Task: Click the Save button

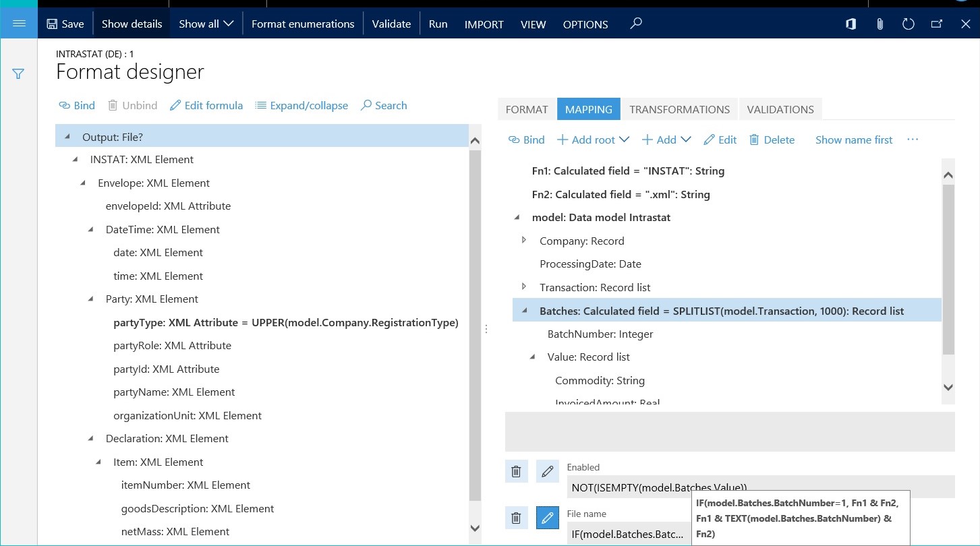Action: point(65,24)
